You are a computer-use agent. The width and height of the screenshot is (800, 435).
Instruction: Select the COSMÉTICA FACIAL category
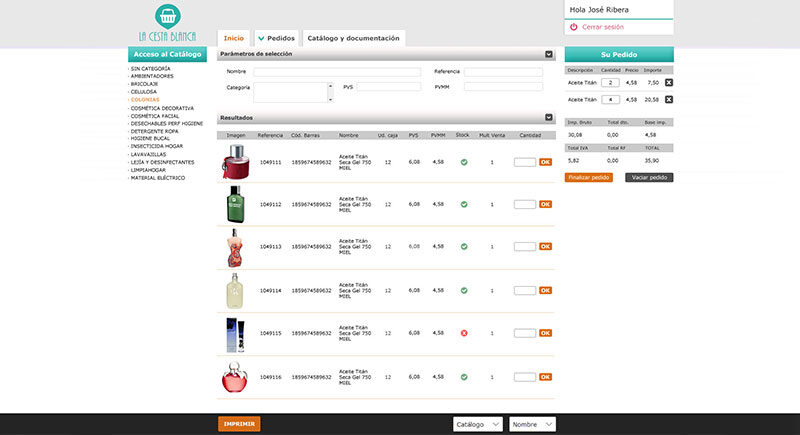(x=155, y=116)
